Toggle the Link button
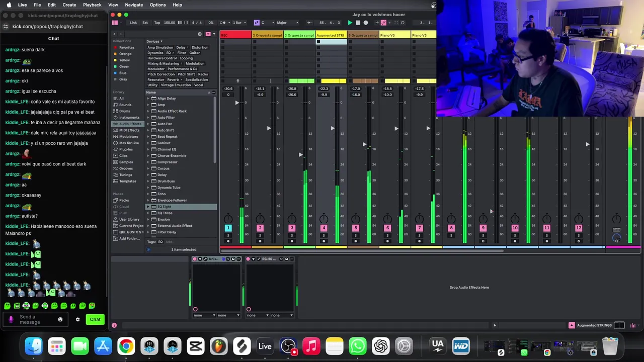 point(133,23)
